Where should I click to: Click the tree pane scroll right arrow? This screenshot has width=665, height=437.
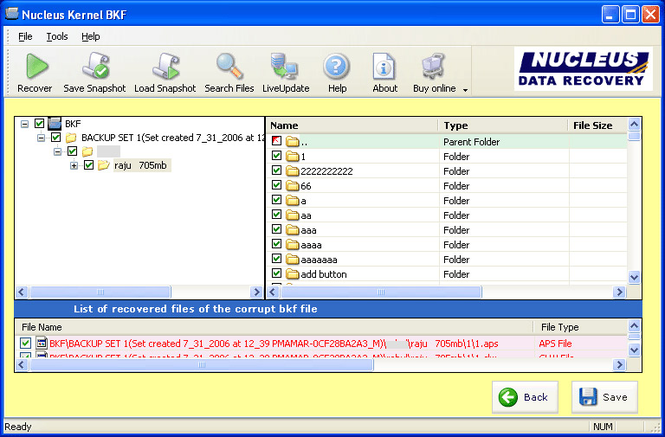(256, 292)
